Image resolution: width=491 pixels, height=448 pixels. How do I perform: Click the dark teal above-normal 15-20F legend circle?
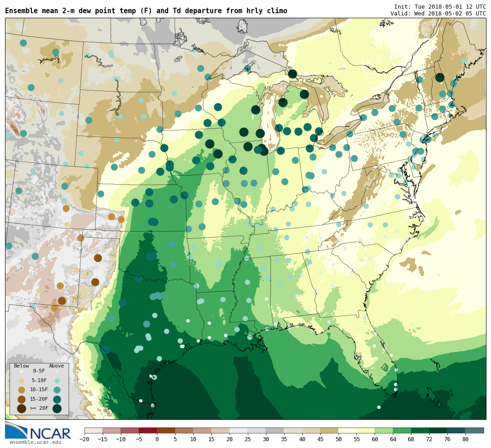57,399
